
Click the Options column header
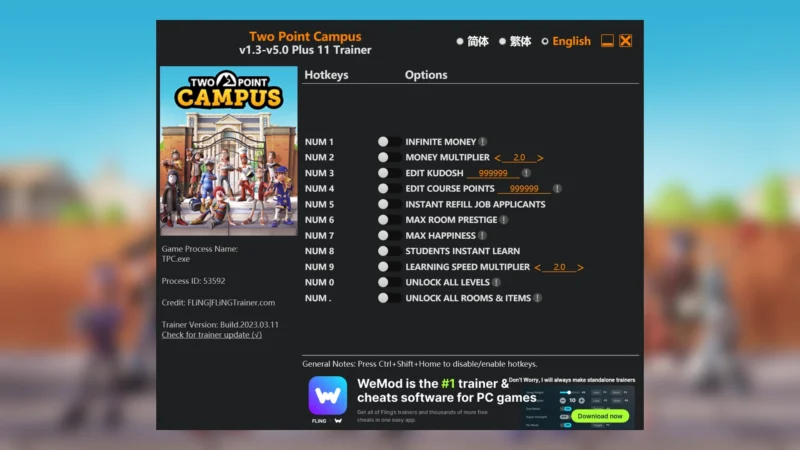pyautogui.click(x=426, y=75)
